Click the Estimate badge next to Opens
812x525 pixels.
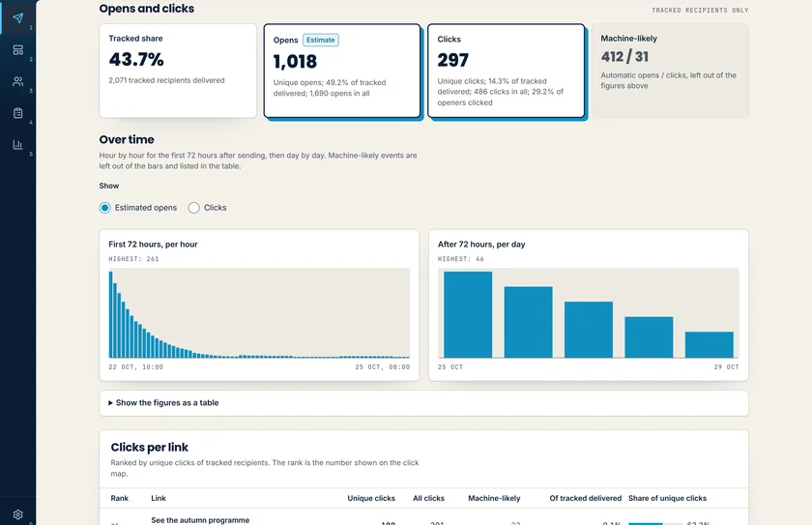[321, 40]
